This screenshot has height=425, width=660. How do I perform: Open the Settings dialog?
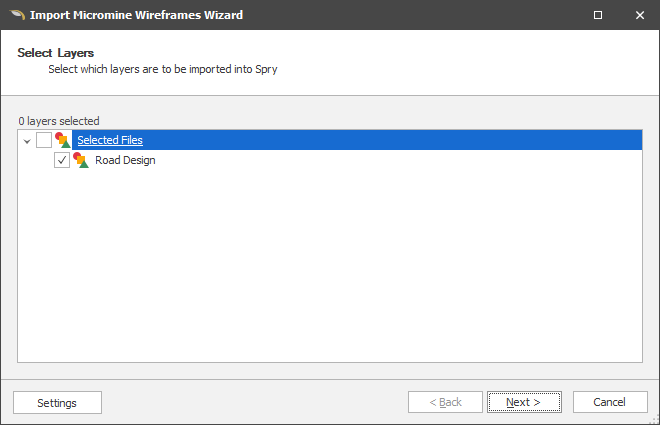click(57, 402)
